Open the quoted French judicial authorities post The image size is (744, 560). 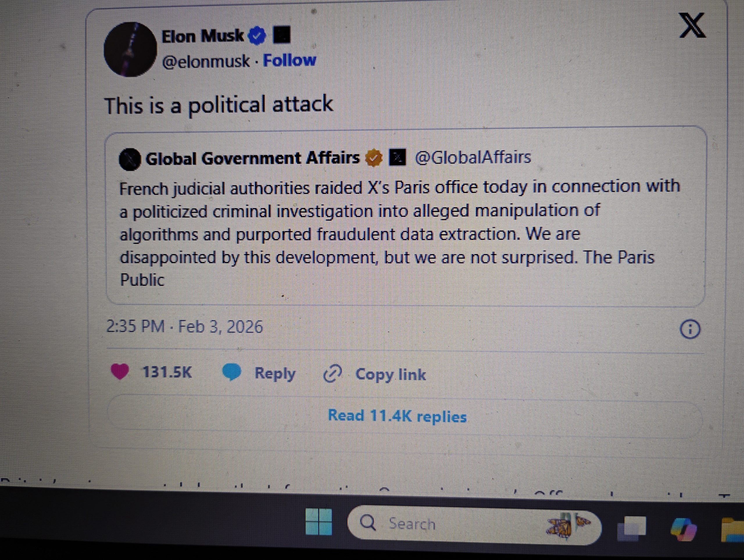(387, 232)
